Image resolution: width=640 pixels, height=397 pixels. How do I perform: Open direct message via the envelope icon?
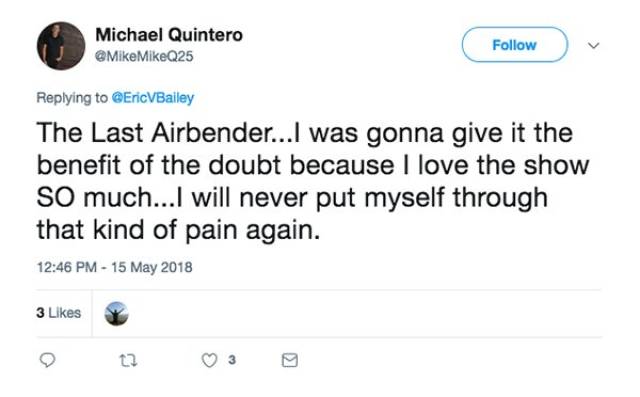(x=289, y=360)
